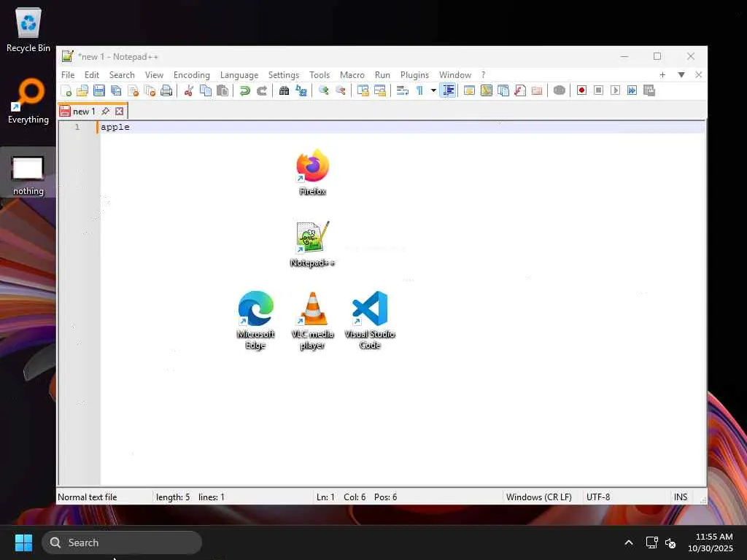
Task: Toggle synchronized vertical scrolling
Action: click(363, 90)
